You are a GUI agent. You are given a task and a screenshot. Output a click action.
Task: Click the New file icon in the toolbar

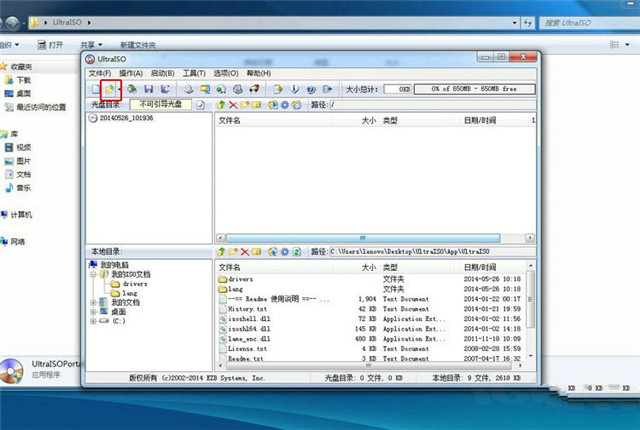pos(96,88)
